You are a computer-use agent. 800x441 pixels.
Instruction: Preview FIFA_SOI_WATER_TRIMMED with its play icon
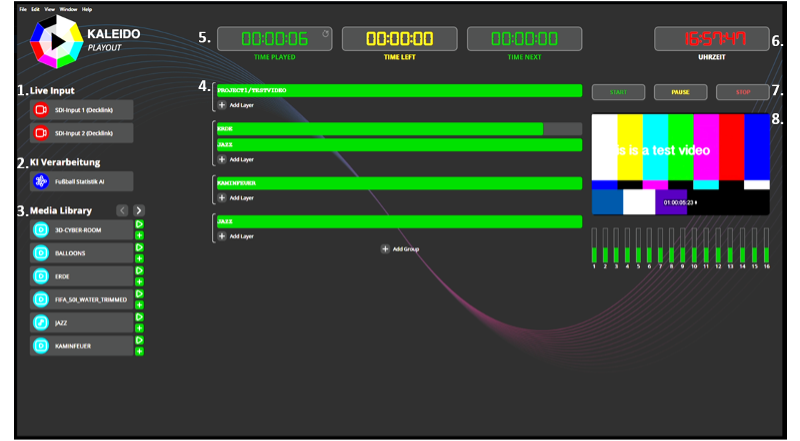click(x=139, y=293)
